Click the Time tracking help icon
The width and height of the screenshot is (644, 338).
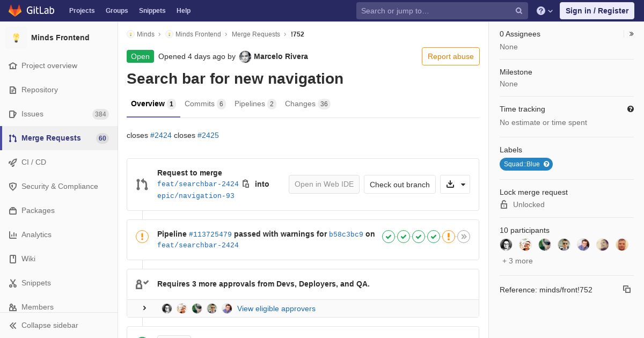(x=631, y=109)
